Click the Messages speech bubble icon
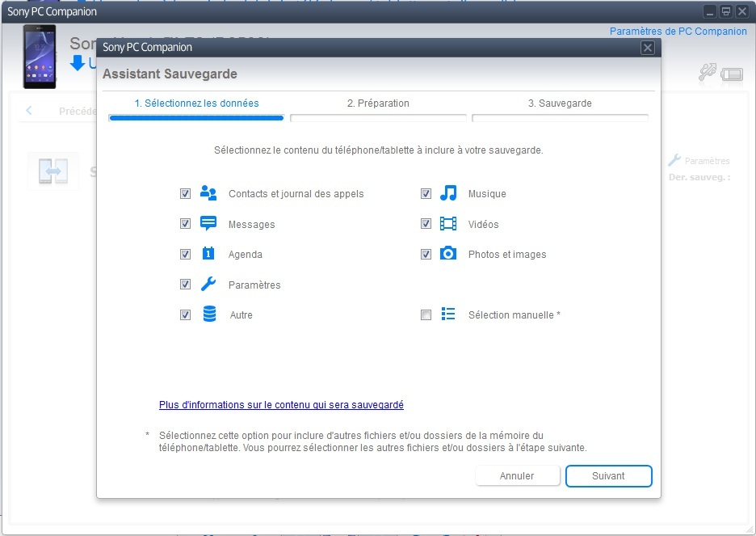This screenshot has width=756, height=536. pos(208,224)
